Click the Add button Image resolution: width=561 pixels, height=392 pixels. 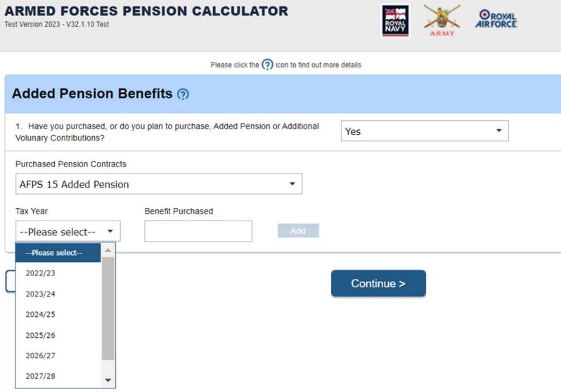(x=298, y=230)
